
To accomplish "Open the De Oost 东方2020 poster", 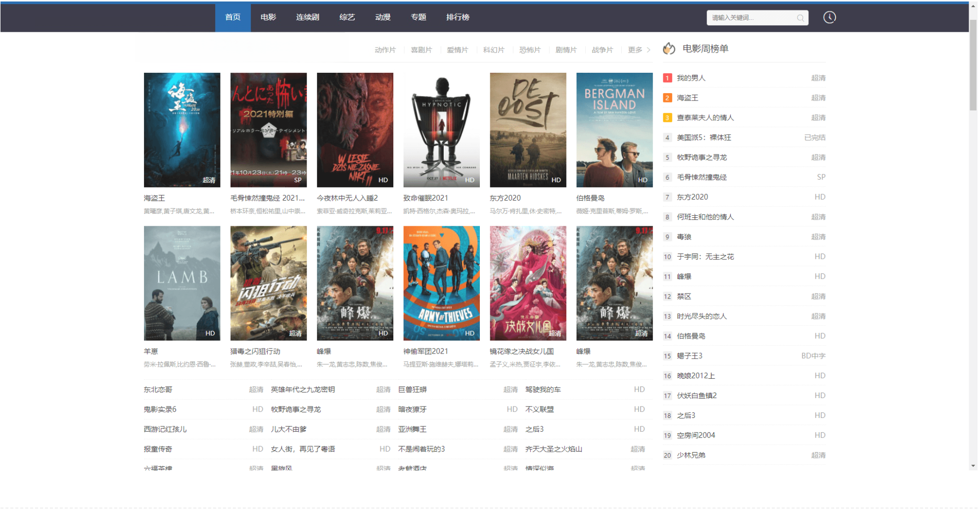I will [528, 130].
